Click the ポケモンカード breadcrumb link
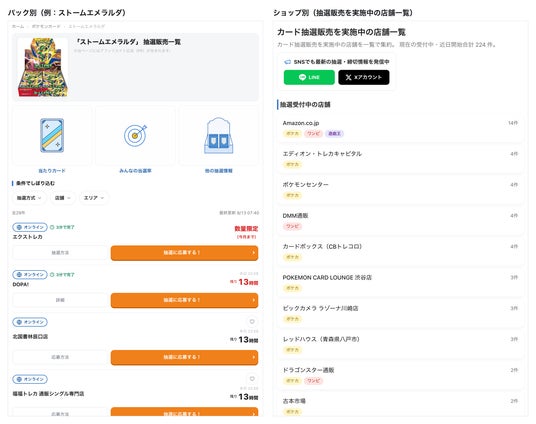Viewport: 536px width, 424px height. click(46, 26)
